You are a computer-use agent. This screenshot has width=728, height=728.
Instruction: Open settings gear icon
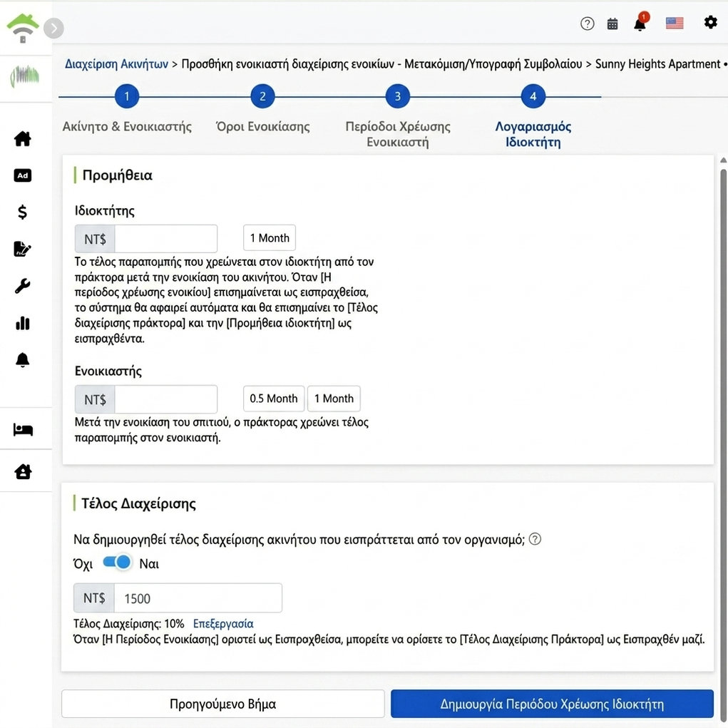point(710,22)
